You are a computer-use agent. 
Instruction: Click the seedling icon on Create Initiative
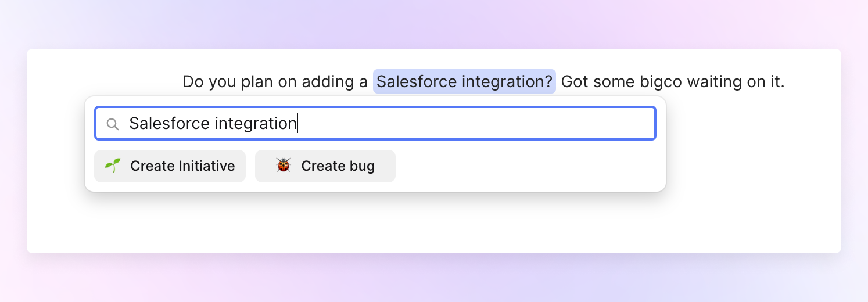pyautogui.click(x=112, y=166)
